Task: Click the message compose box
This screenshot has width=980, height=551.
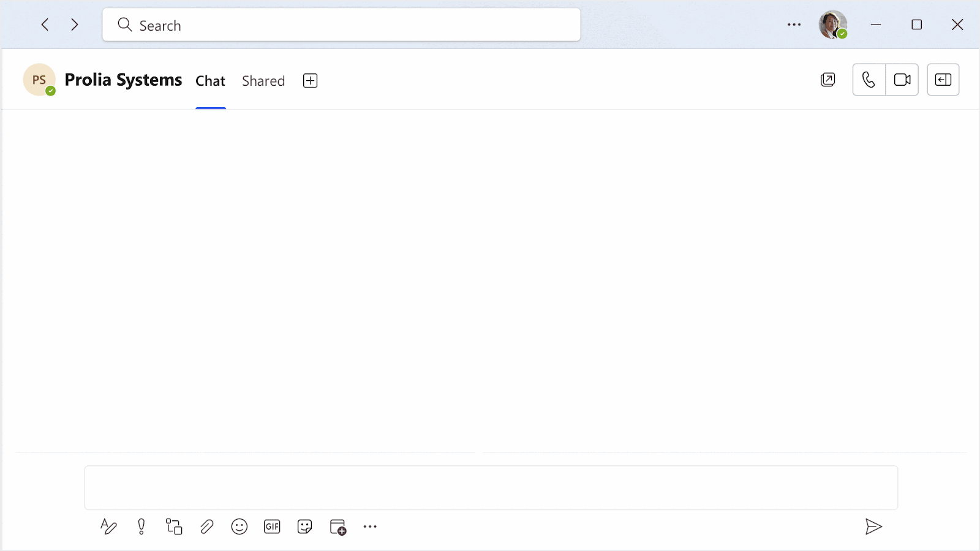Action: pos(491,487)
